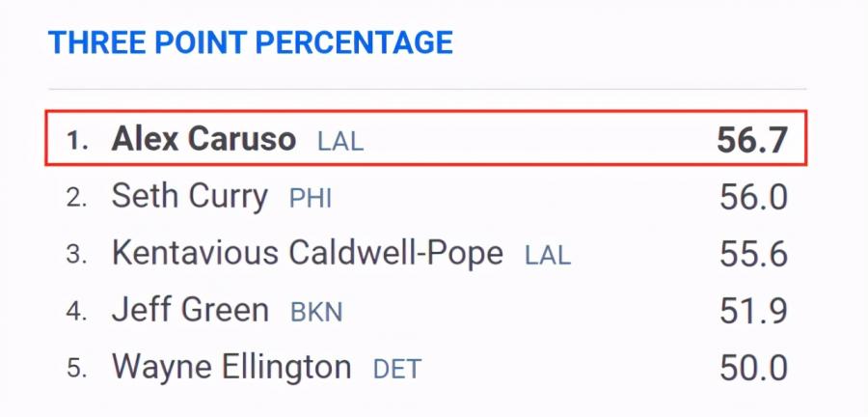Open LAL team next to Alex Caruso
Screen dimensions: 868x417
click(x=340, y=141)
